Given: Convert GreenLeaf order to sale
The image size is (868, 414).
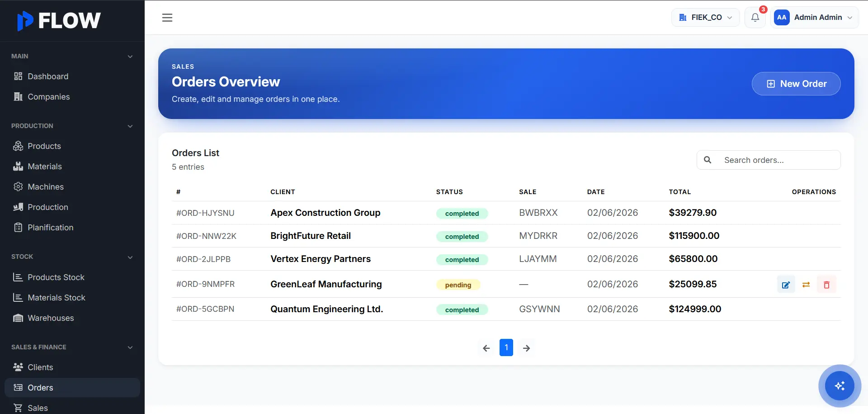Looking at the screenshot, I should click(806, 285).
